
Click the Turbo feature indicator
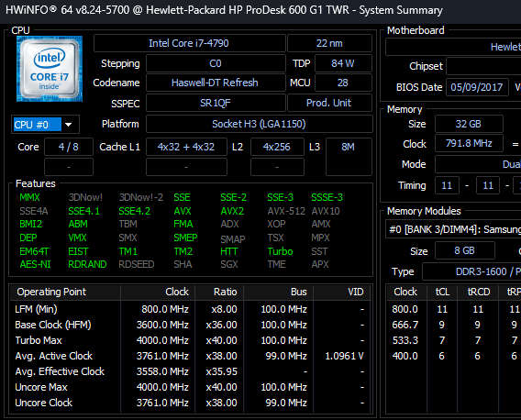tap(280, 251)
